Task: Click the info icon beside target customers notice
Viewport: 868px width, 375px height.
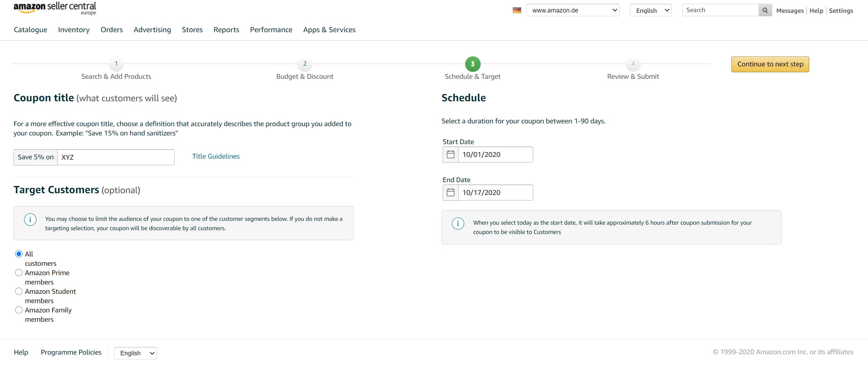Action: (x=30, y=219)
